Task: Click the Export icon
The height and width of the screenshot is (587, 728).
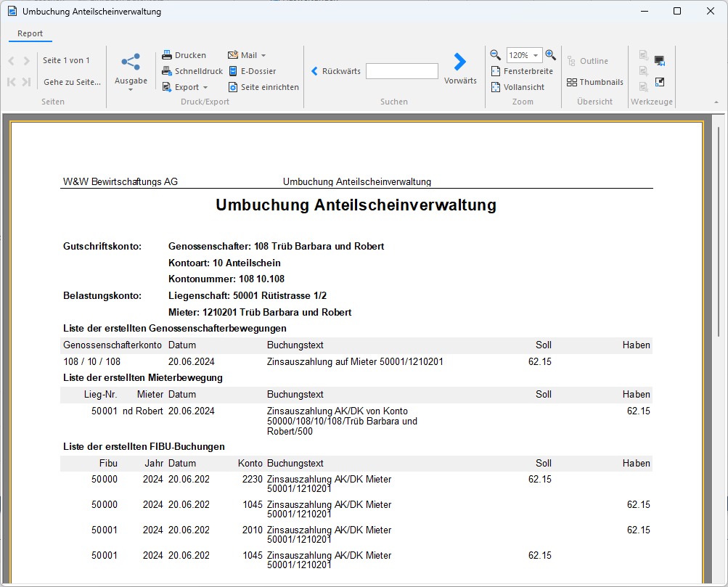Action: [x=167, y=87]
